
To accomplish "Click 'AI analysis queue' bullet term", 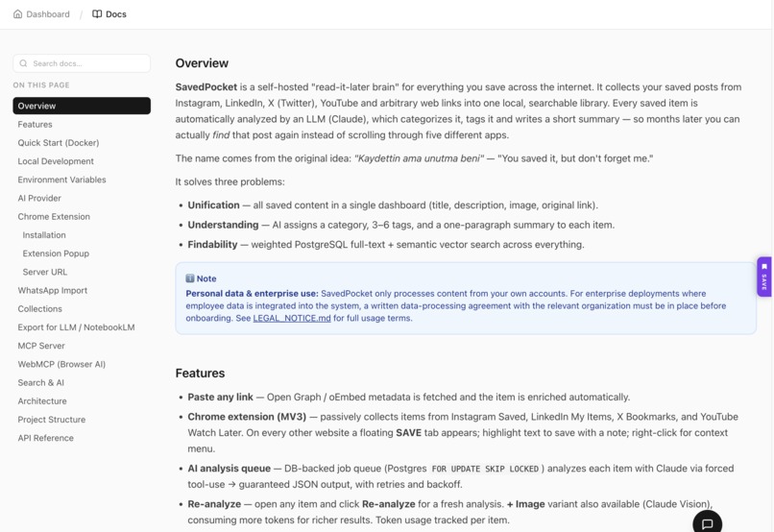I will (230, 469).
